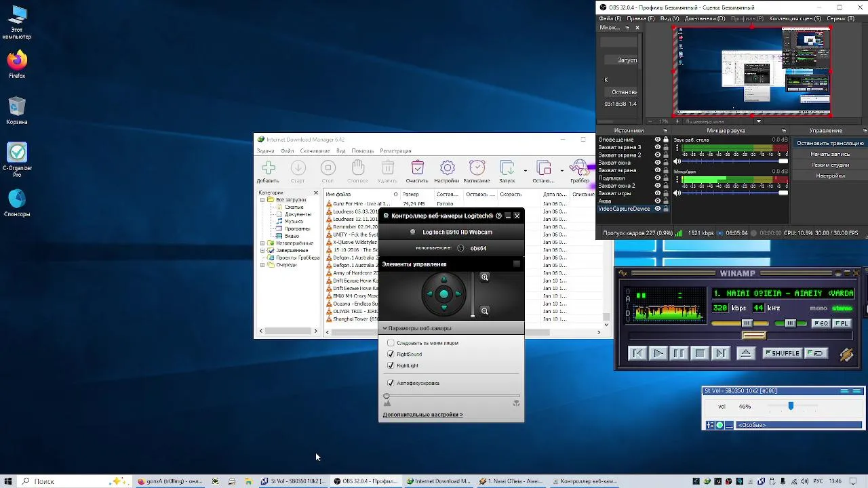Screen dimensions: 868x488
Task: Click Winamp previous track button
Action: pyautogui.click(x=637, y=353)
